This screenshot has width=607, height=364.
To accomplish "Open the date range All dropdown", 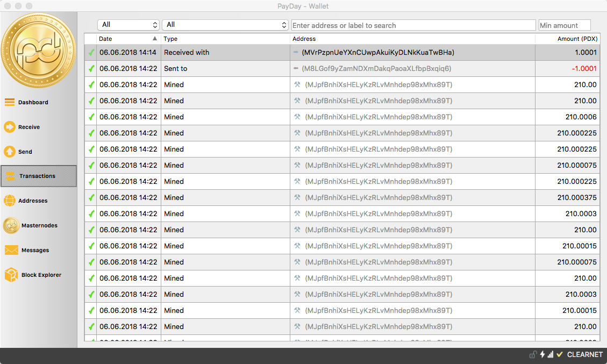I will pyautogui.click(x=128, y=25).
